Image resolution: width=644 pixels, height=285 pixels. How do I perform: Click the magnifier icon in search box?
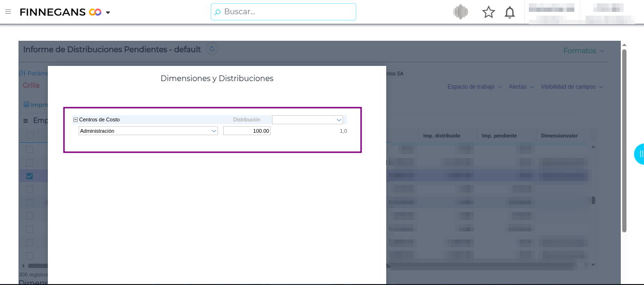point(218,12)
